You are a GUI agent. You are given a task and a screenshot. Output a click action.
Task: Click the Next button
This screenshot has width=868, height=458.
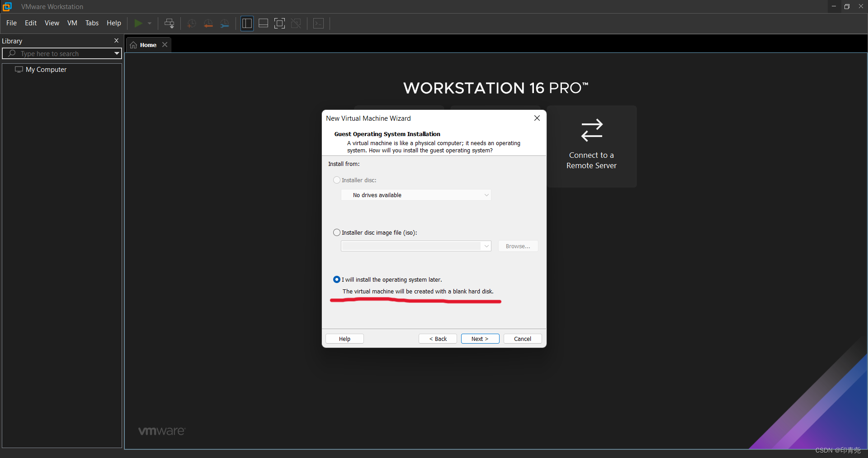click(480, 339)
